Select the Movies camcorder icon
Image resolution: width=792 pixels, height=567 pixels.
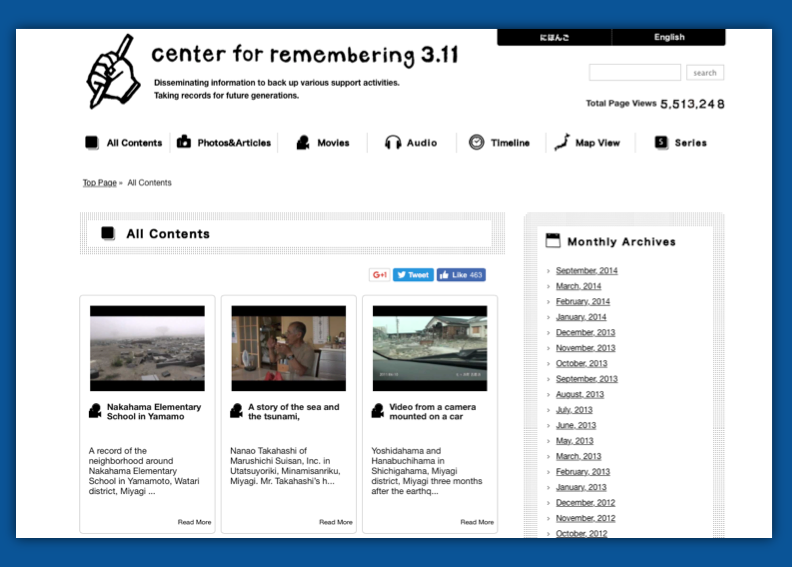point(303,143)
